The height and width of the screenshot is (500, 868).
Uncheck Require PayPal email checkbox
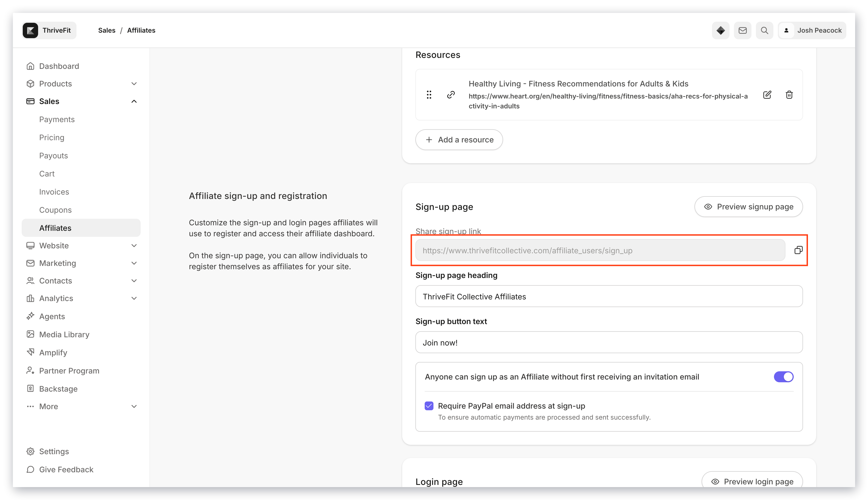point(429,406)
